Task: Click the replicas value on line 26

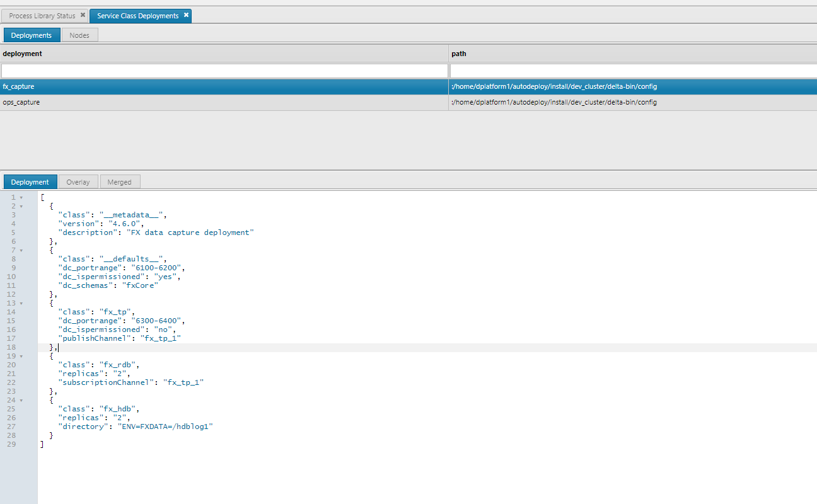Action: pyautogui.click(x=119, y=418)
